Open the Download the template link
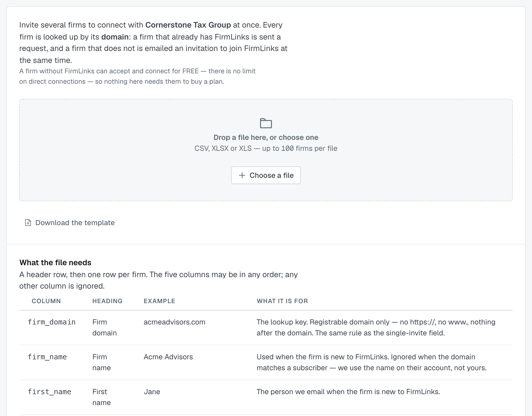Screen dimensions: 532x416 point(70,223)
